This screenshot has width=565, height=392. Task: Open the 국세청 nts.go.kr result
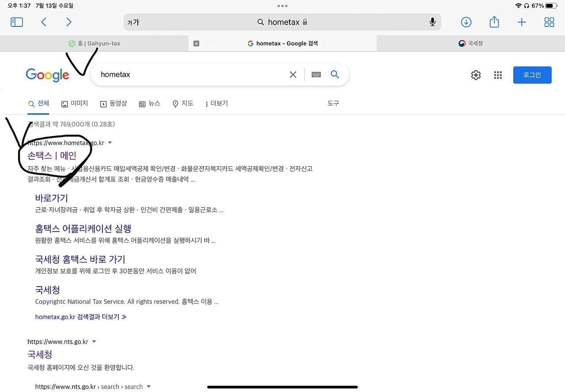click(40, 354)
